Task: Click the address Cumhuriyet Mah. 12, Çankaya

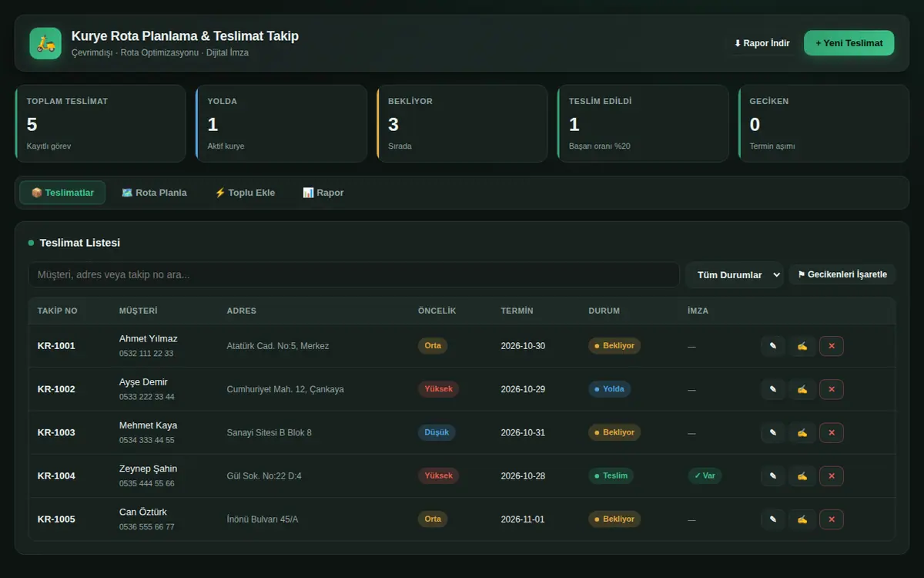Action: click(x=286, y=389)
